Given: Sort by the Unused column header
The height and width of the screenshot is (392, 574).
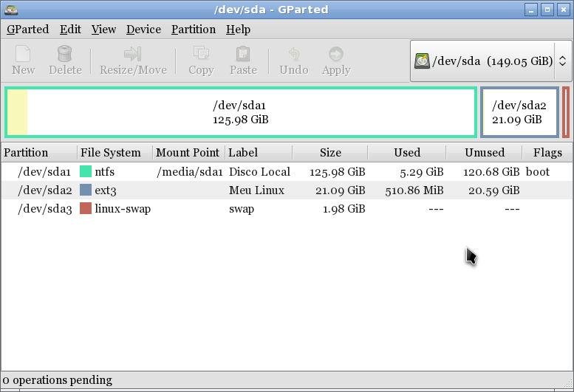Looking at the screenshot, I should click(x=485, y=153).
